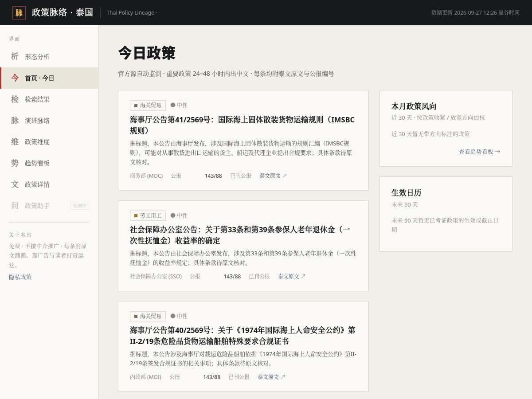This screenshot has height=399, width=532.
Task: Open 政策详情 navigation entry
Action: coord(49,184)
